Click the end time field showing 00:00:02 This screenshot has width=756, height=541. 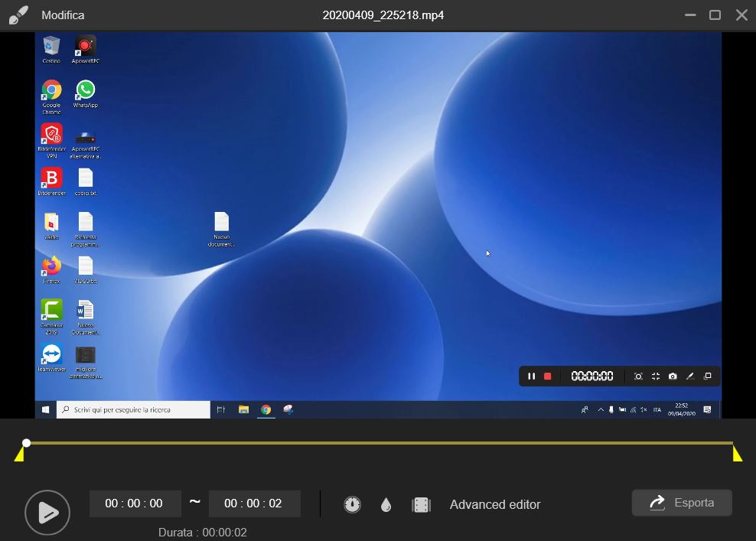click(254, 504)
